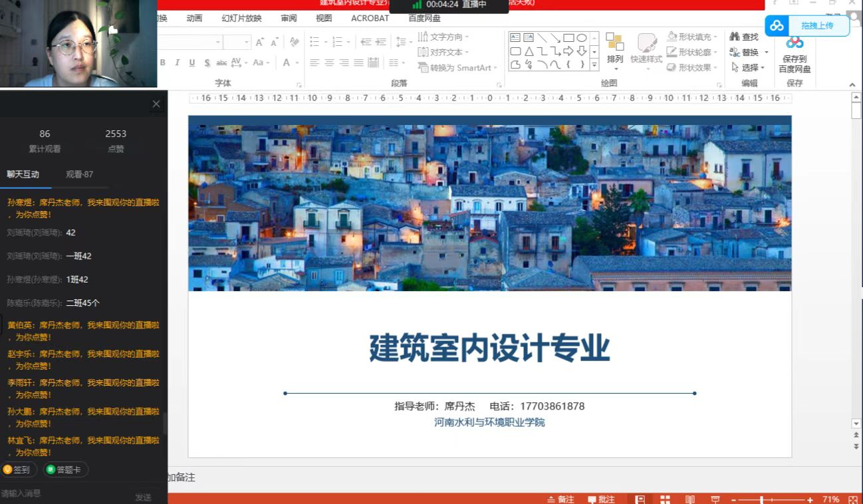Click the 签到 check-in button
This screenshot has width=863, height=504.
[x=18, y=469]
